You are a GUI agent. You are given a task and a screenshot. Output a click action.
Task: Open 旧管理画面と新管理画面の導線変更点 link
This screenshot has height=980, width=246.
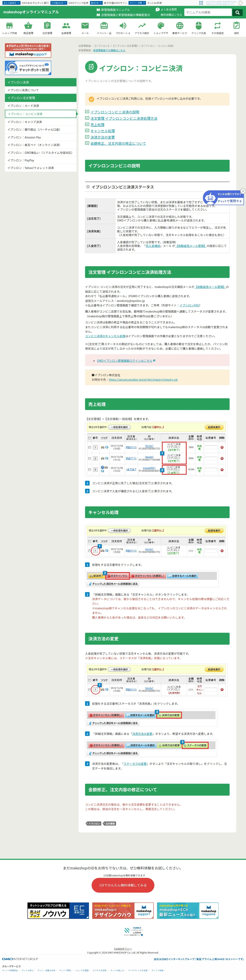(123, 15)
